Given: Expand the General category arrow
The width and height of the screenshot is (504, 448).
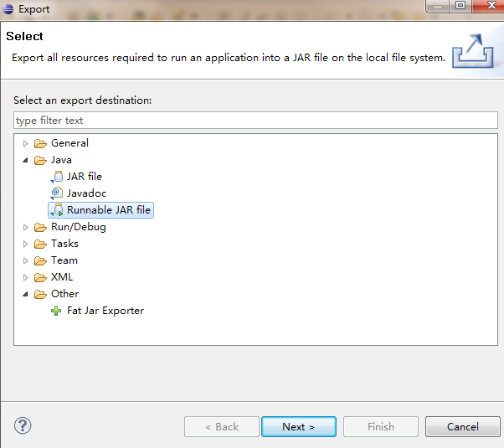Looking at the screenshot, I should (26, 143).
